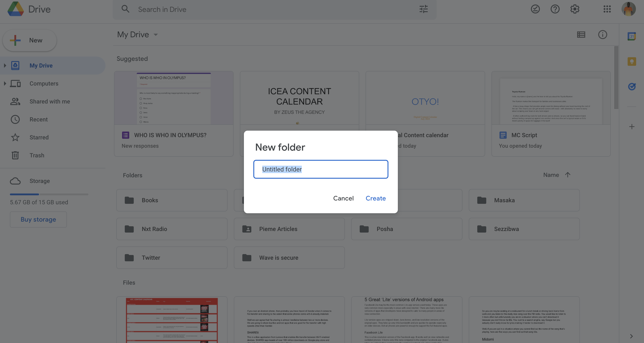Click the Cancel button in dialog
The width and height of the screenshot is (644, 343).
[343, 198]
